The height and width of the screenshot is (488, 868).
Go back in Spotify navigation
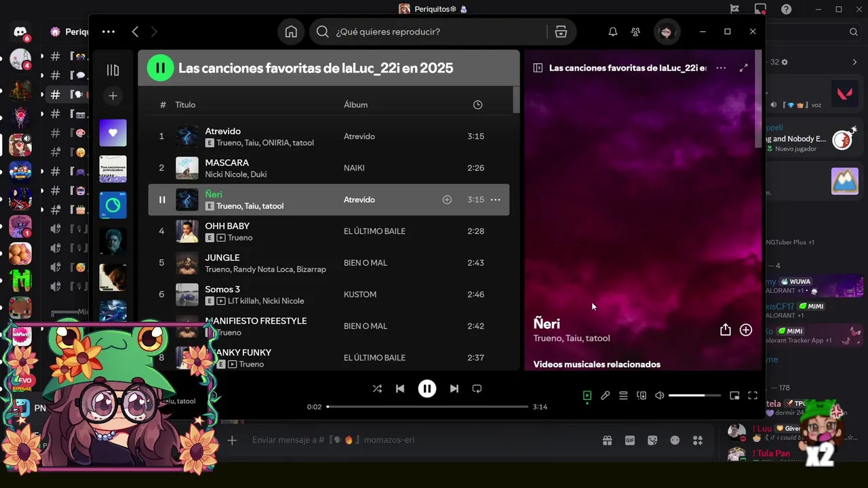click(135, 32)
